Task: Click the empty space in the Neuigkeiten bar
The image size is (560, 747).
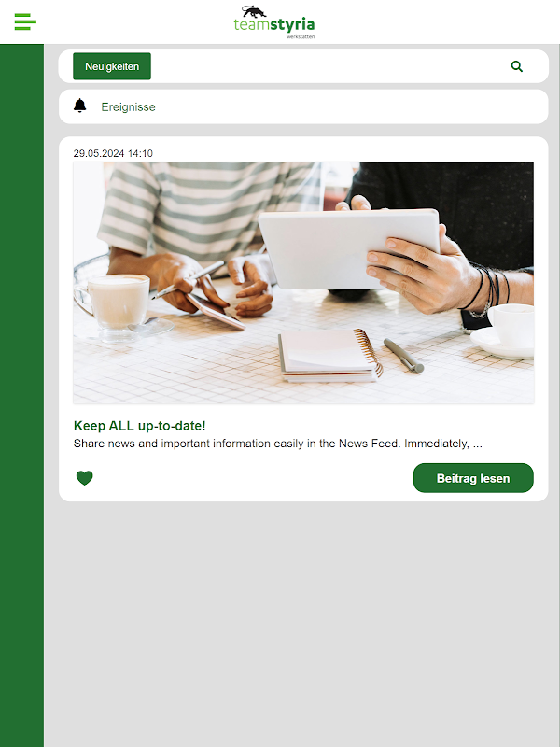Action: [x=329, y=66]
